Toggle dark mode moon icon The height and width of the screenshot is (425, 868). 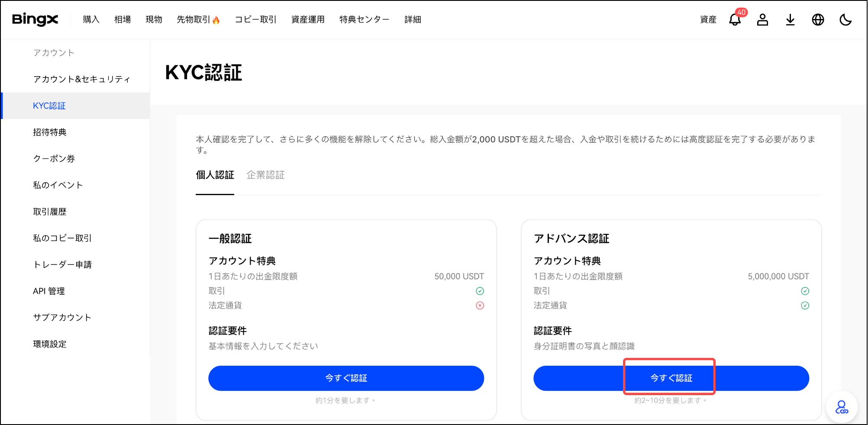(x=845, y=19)
